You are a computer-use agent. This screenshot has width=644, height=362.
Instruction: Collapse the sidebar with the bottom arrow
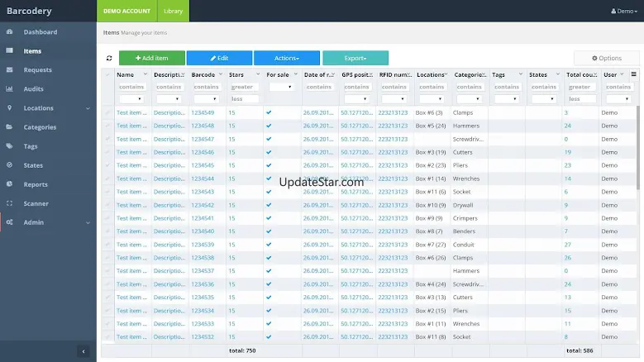click(83, 351)
